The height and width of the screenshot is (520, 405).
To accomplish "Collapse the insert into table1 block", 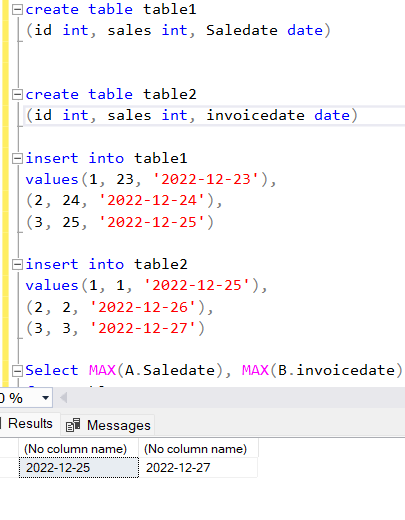I will (17, 158).
